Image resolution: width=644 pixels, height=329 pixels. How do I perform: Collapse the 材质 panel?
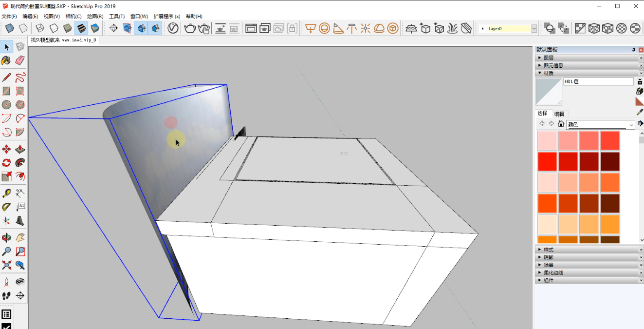tap(539, 73)
